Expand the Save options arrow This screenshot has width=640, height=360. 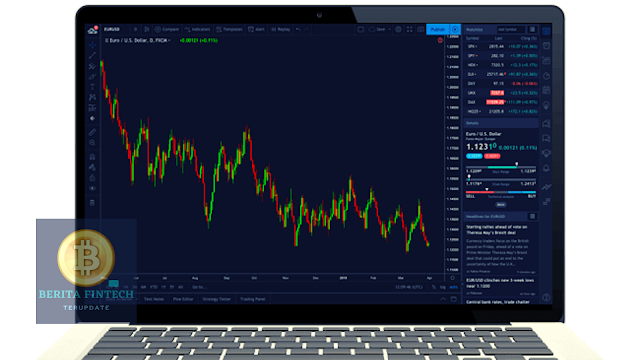point(390,29)
